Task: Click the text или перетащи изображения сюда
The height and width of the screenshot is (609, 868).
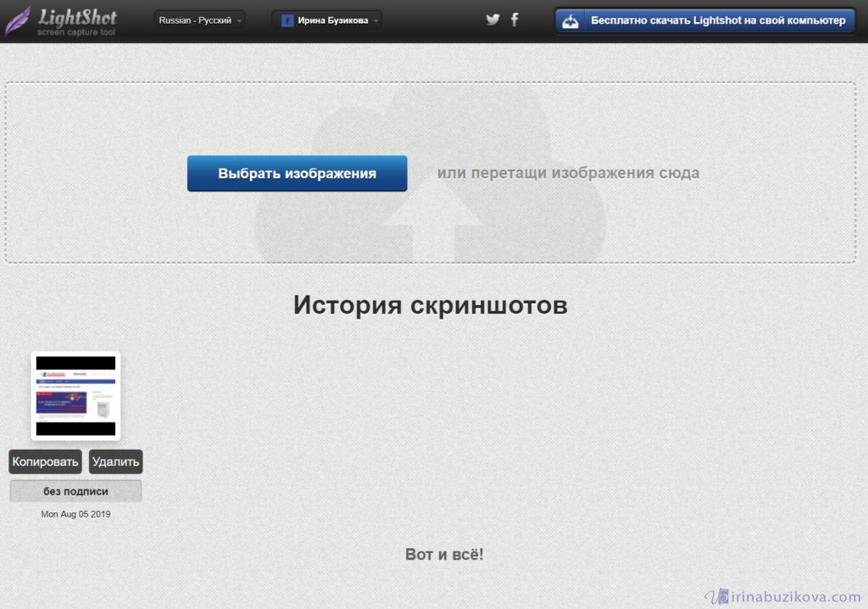Action: (x=568, y=173)
